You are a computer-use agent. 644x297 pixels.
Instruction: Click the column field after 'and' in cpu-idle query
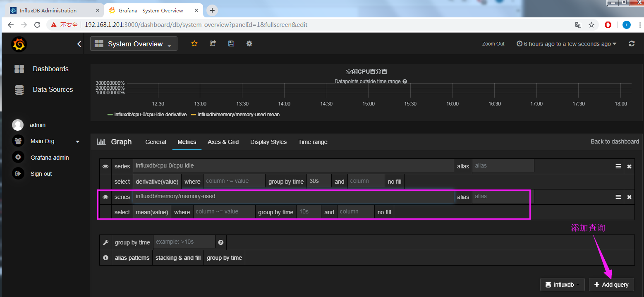pos(366,181)
